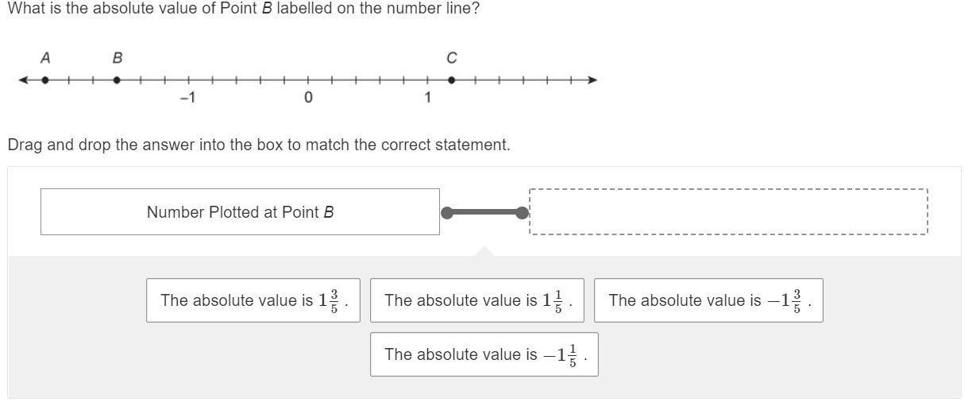Select the answer tile with negative 1 3/5

coord(708,300)
